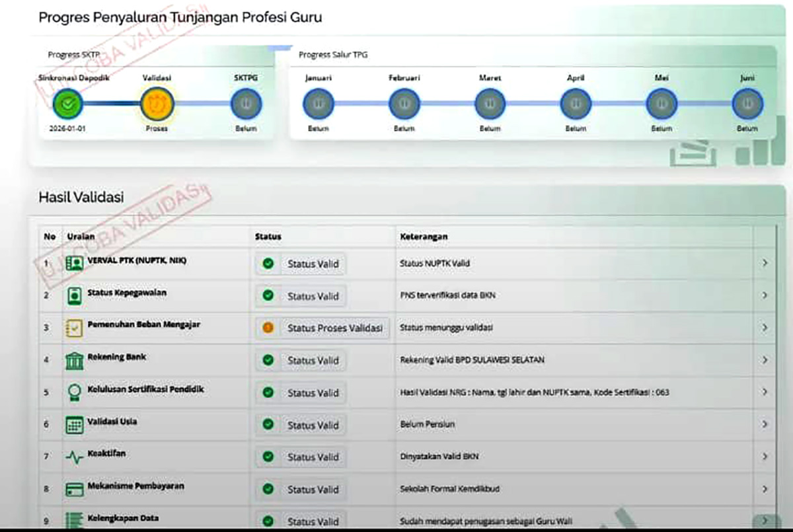Click the Validasi Usia calculator icon
793x532 pixels.
tap(75, 423)
